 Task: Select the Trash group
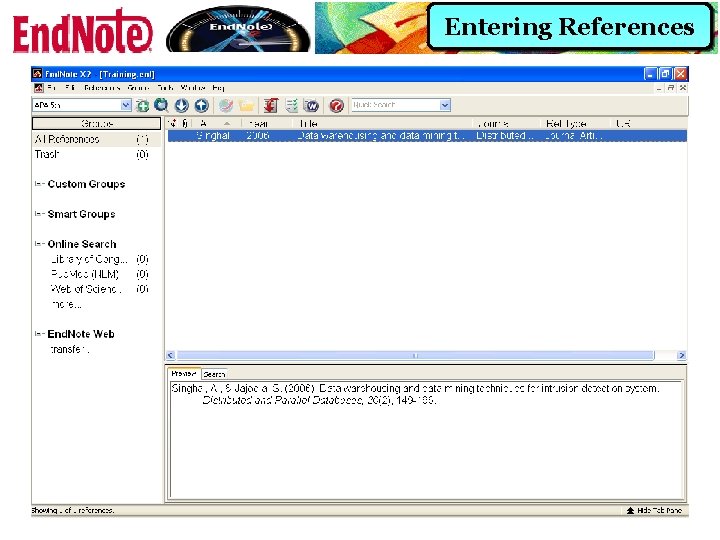click(96, 154)
